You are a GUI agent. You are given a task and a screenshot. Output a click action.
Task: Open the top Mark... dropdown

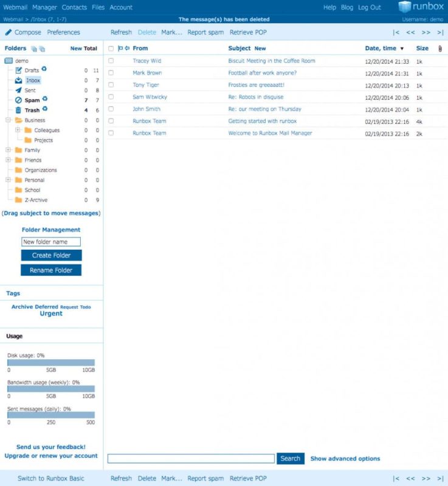(171, 32)
